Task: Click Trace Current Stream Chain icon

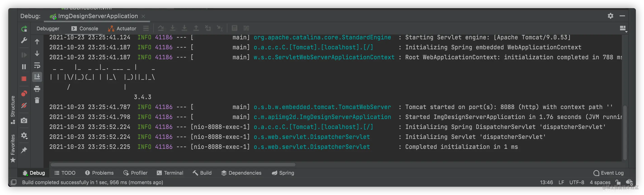Action: (x=246, y=28)
